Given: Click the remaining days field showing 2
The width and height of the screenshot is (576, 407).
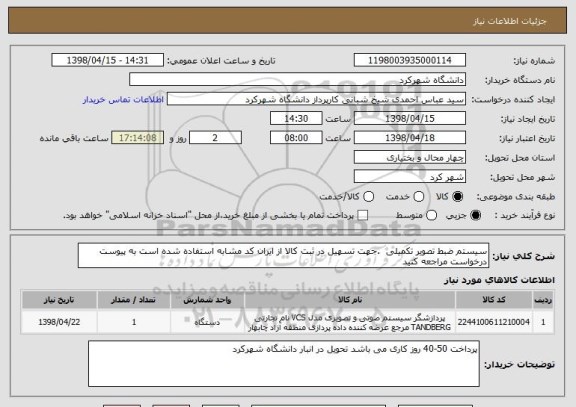Looking at the screenshot, I should [x=215, y=138].
